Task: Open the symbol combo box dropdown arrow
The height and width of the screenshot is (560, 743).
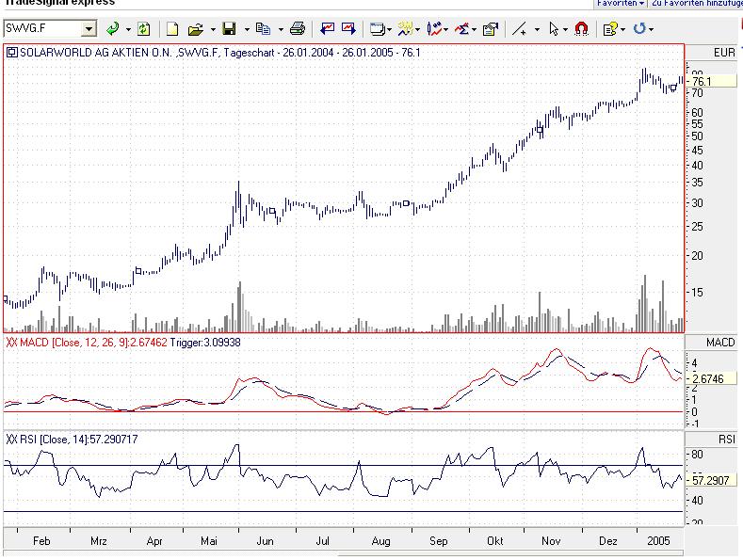Action: [89, 29]
